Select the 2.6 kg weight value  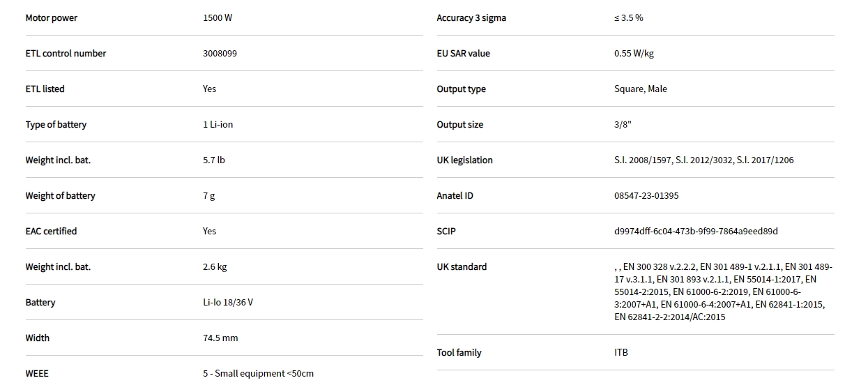point(215,267)
